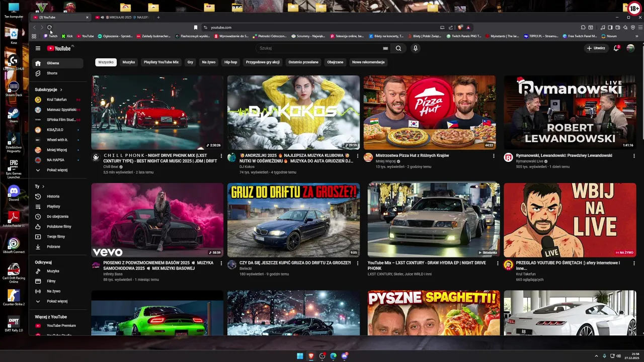The width and height of the screenshot is (644, 362).
Task: Select Nowe rekomendacje chip
Action: click(x=368, y=62)
